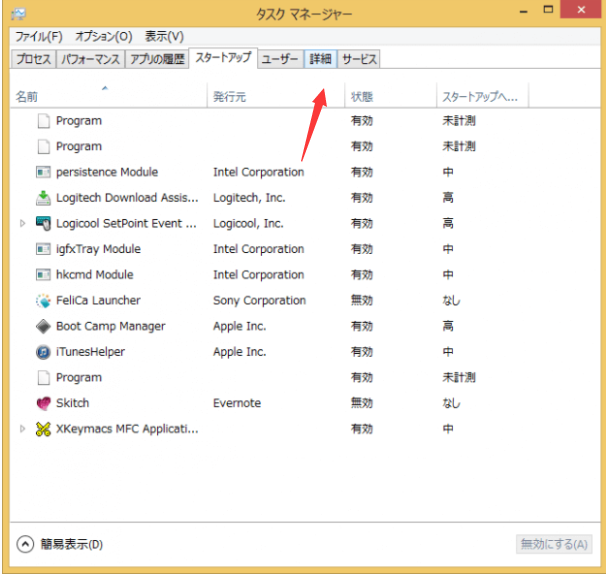Click the iTunesHelper icon

pos(43,352)
